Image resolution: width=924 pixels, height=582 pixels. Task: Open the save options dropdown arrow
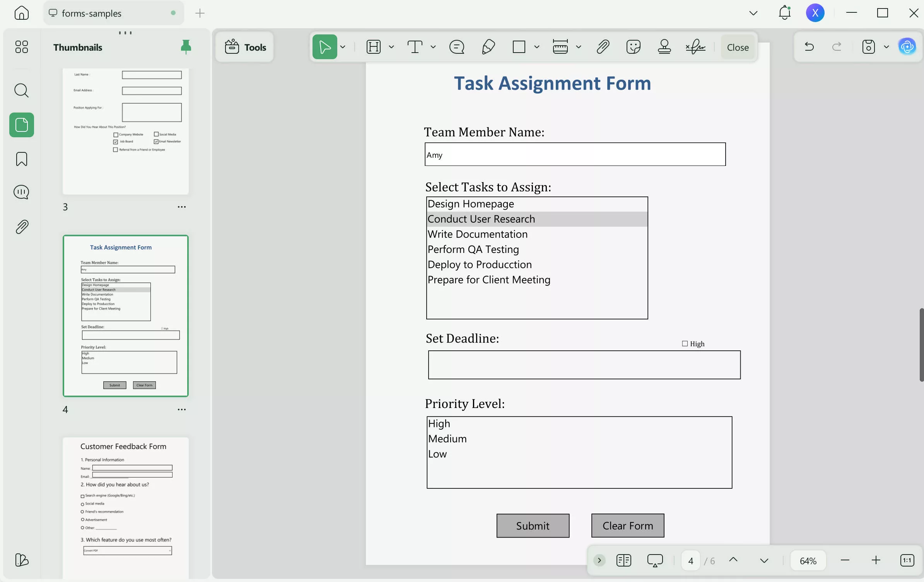pyautogui.click(x=886, y=47)
